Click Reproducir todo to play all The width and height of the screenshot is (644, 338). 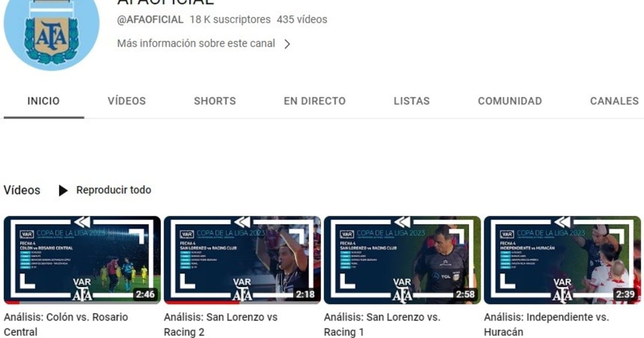point(114,190)
